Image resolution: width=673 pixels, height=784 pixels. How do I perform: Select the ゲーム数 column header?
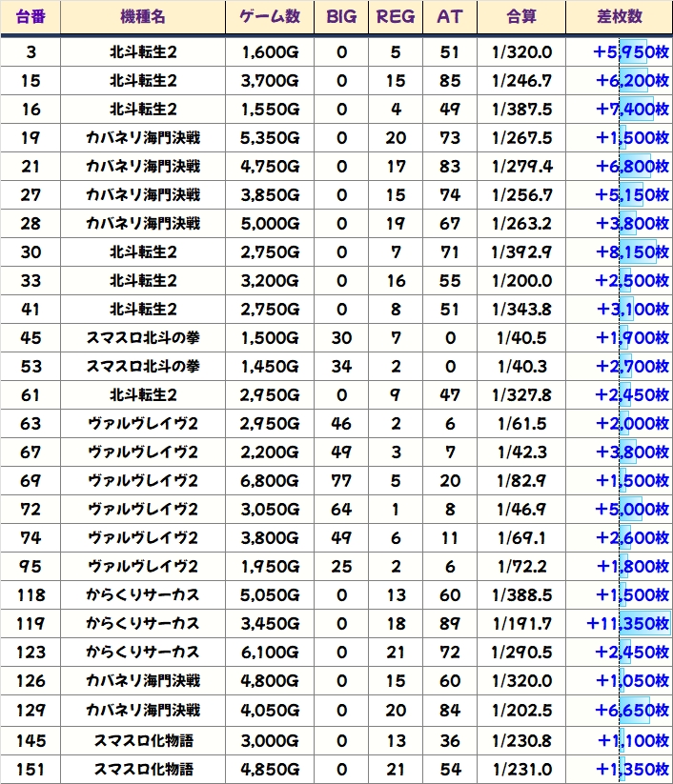click(x=271, y=17)
